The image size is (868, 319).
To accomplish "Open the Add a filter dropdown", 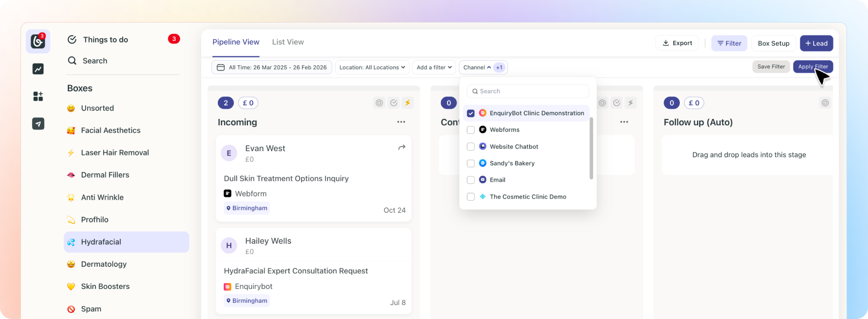I will 434,67.
